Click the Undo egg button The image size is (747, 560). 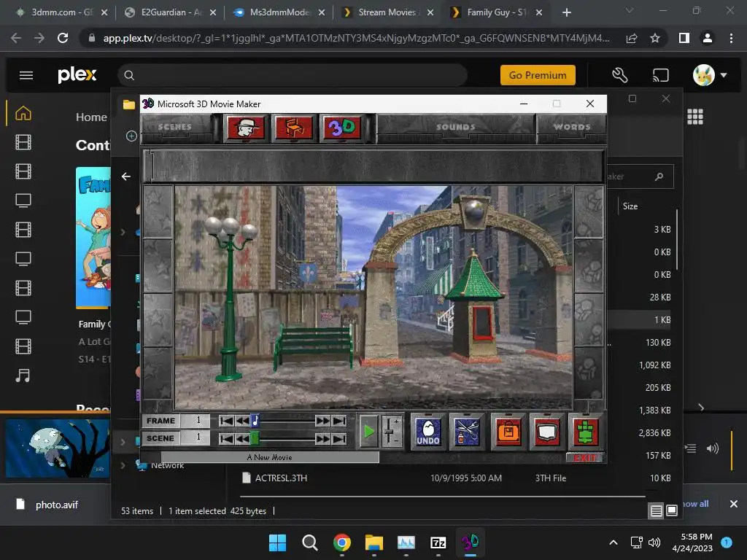point(427,432)
